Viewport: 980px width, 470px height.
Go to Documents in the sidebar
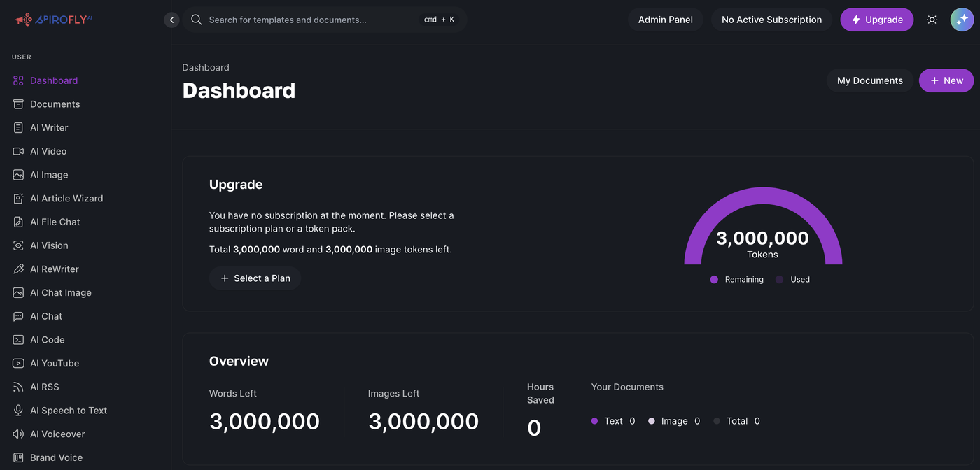[x=55, y=104]
